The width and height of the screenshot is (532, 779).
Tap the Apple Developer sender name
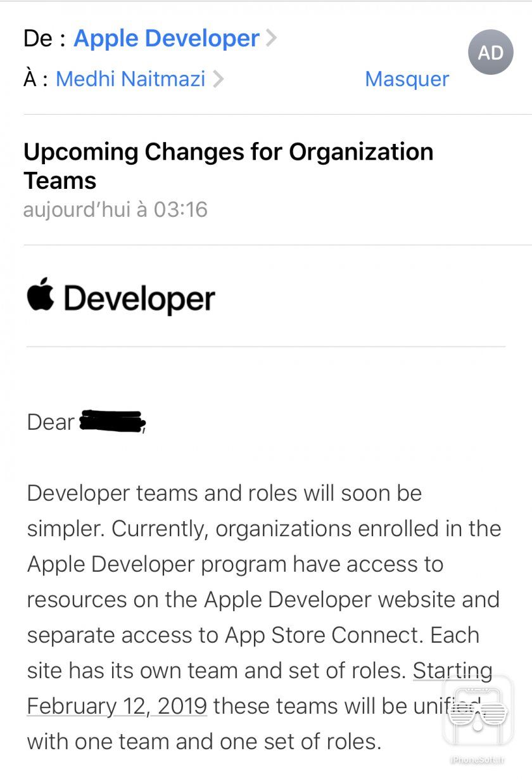coord(166,38)
